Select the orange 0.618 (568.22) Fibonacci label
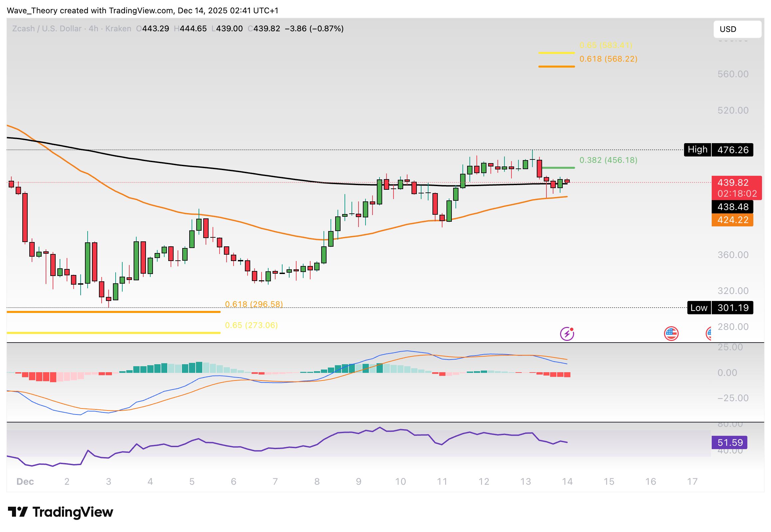The width and height of the screenshot is (771, 532). pyautogui.click(x=608, y=59)
